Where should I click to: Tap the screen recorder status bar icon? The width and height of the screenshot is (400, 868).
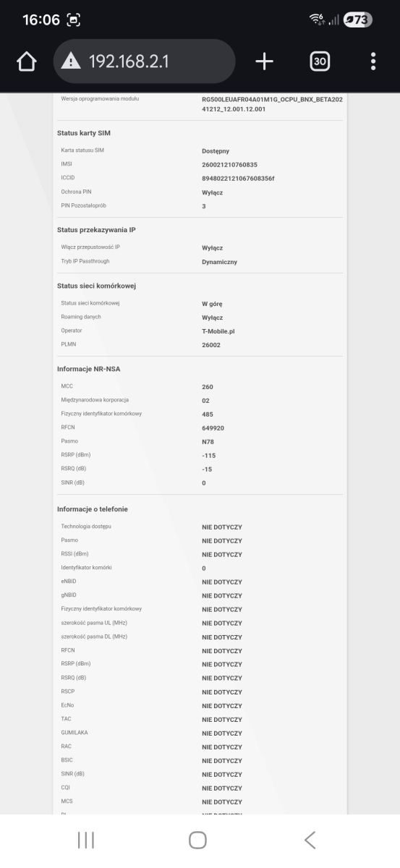(x=74, y=20)
